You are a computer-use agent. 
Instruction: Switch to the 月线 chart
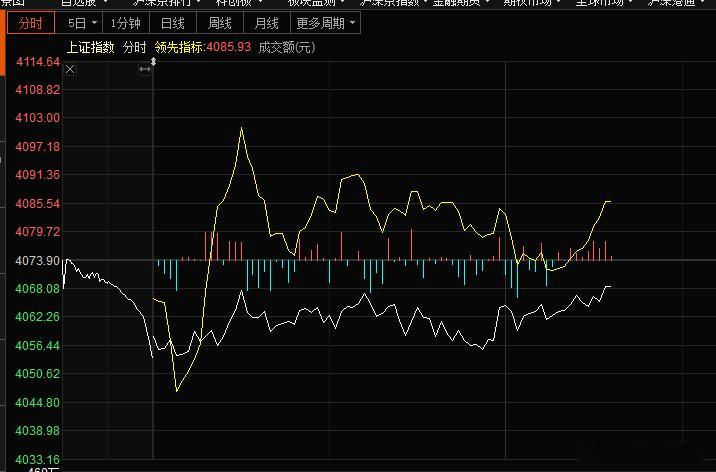coord(267,23)
